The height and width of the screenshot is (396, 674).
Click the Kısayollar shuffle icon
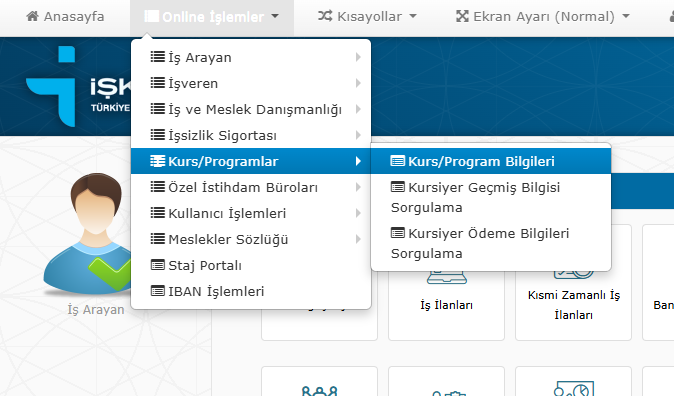pyautogui.click(x=325, y=16)
